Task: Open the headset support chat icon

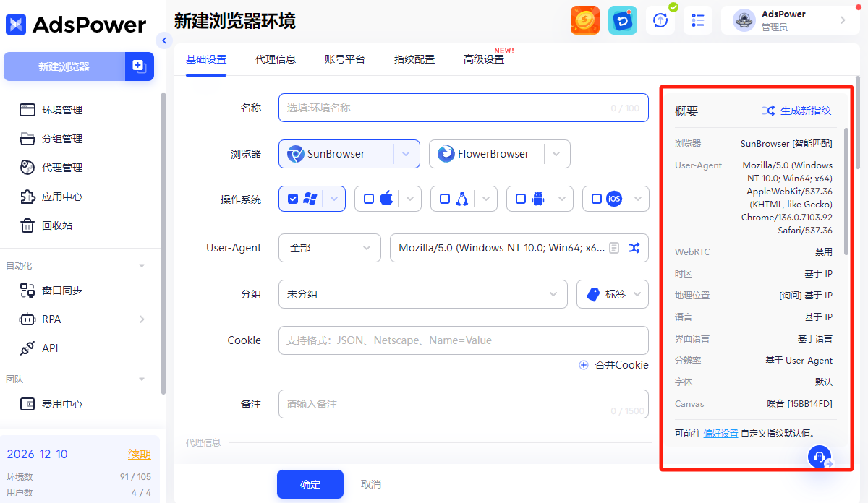Action: 819,457
